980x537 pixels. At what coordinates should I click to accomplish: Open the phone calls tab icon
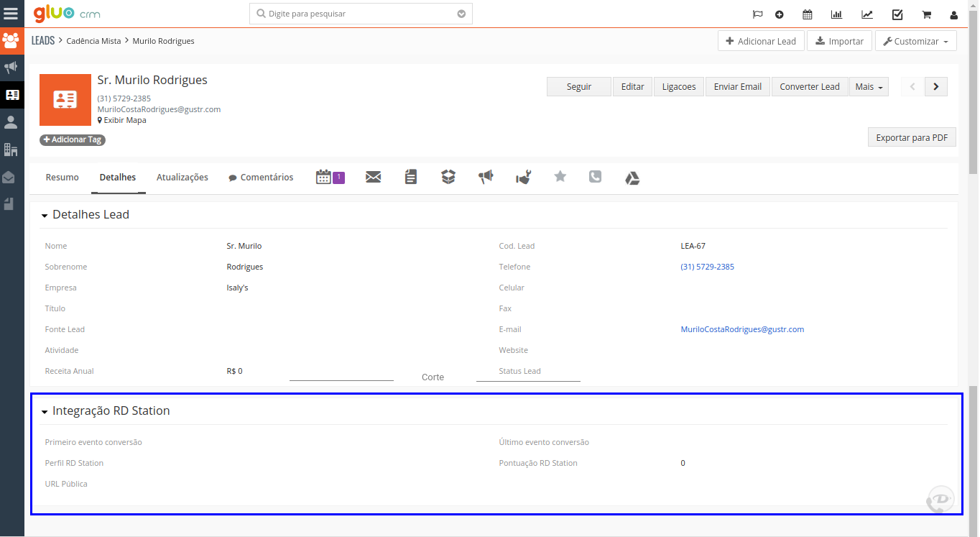595,176
